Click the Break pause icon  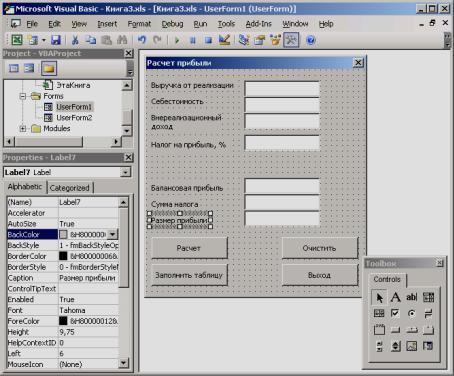coord(193,40)
